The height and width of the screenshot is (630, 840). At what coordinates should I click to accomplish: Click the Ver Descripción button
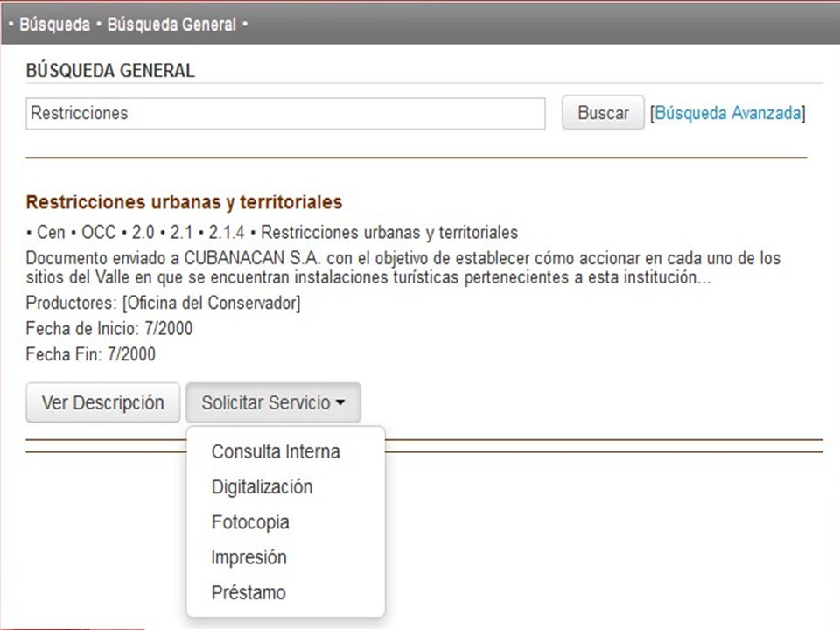[x=103, y=402]
